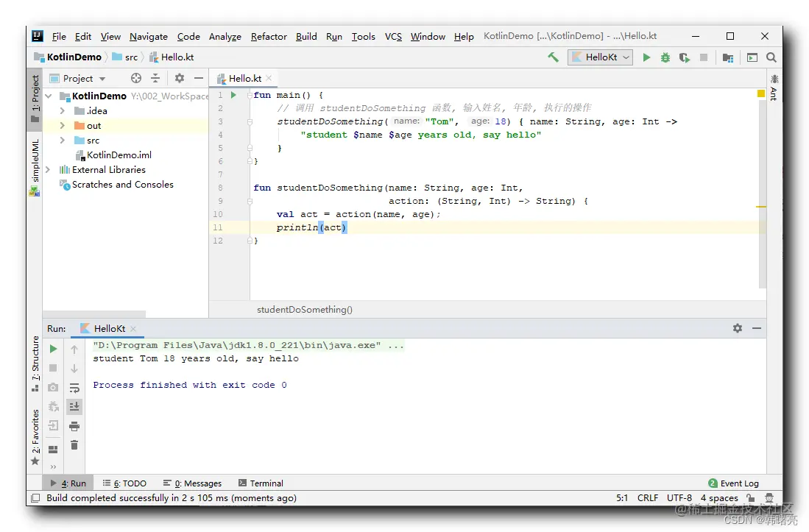Open Project panel settings gear
Screen dimensions: 809x532
coord(179,78)
